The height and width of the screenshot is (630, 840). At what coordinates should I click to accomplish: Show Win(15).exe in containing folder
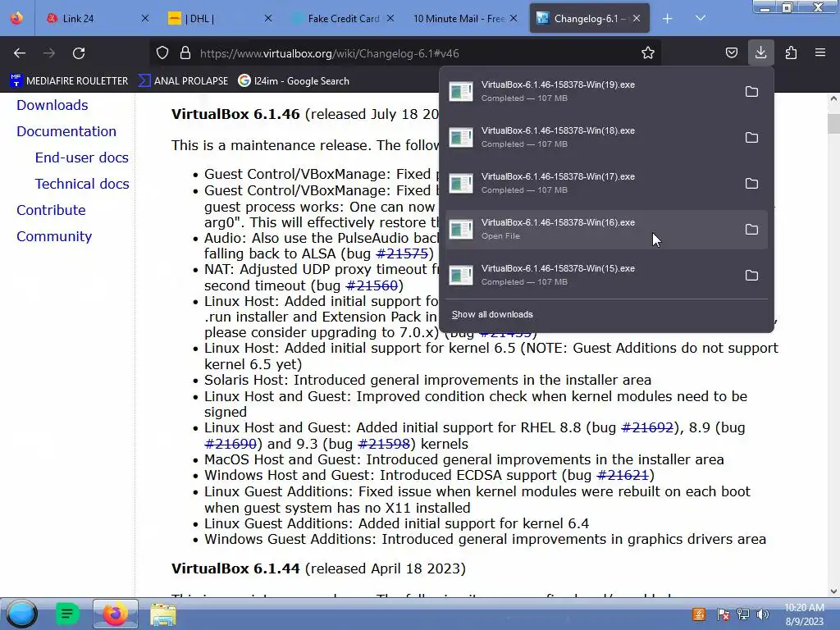pyautogui.click(x=751, y=276)
